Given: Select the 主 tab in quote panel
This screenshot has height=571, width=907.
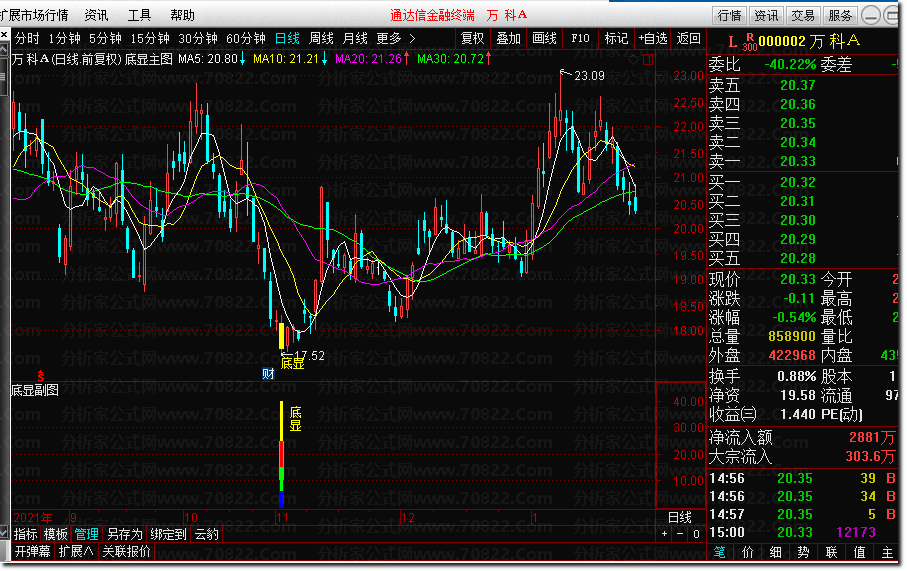Looking at the screenshot, I should pyautogui.click(x=887, y=552).
